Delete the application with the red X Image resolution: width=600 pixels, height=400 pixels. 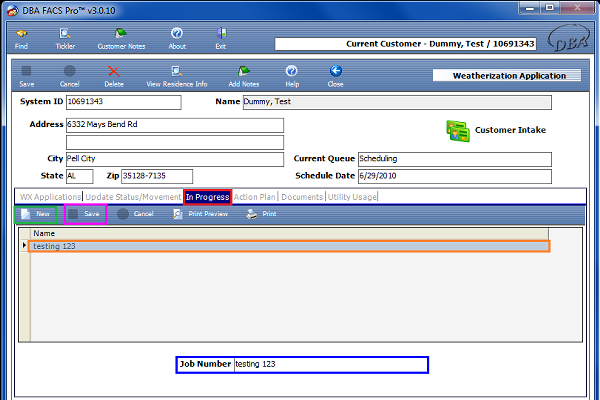[x=114, y=77]
